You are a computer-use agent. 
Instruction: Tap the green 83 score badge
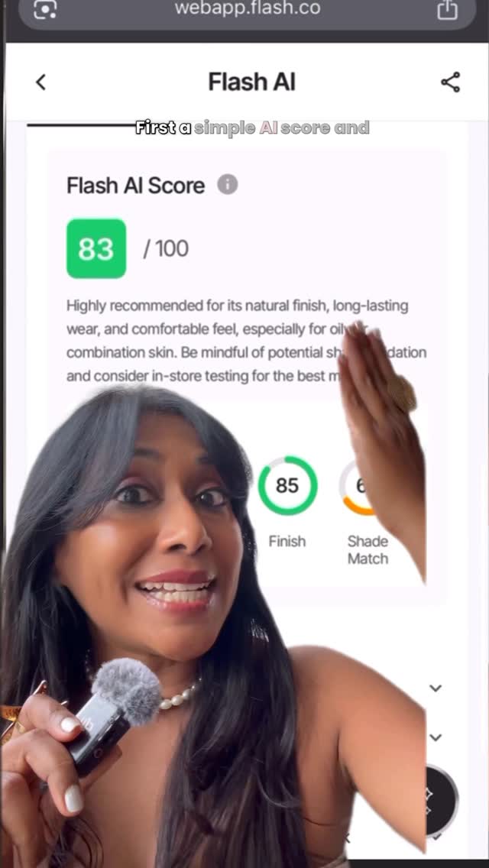click(96, 248)
